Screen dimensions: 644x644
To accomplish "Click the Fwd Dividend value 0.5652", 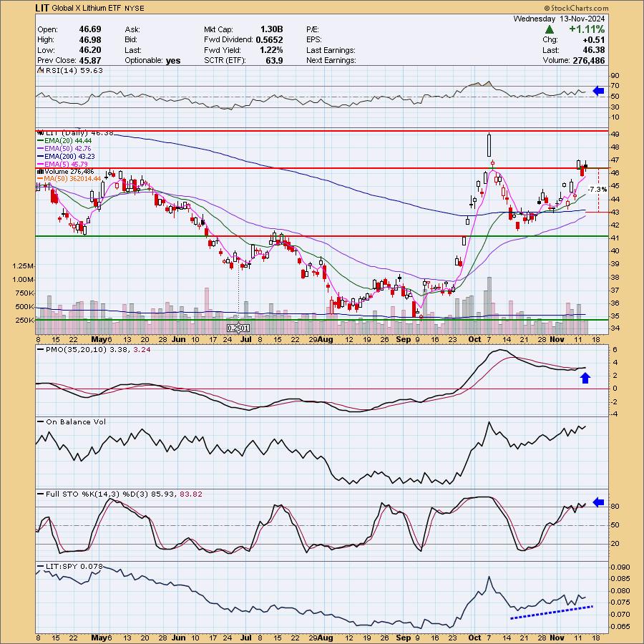I will pyautogui.click(x=269, y=40).
